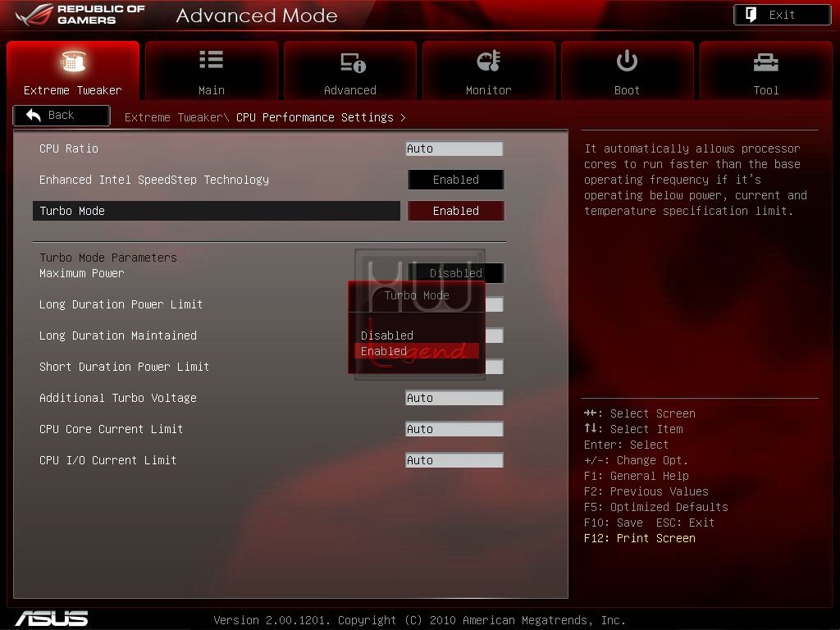This screenshot has height=630, width=840.
Task: Click the Version 2.00.1201 copyright text
Action: click(x=419, y=620)
